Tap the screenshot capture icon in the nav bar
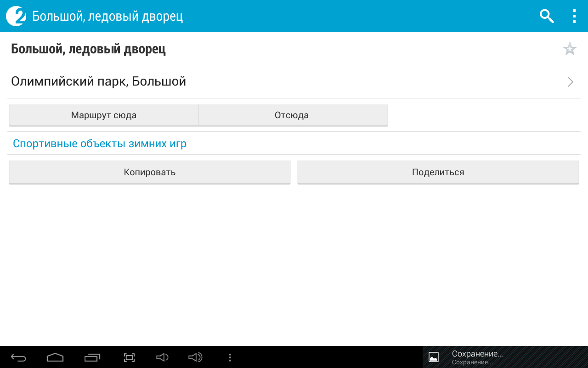Viewport: 588px width, 368px height. pyautogui.click(x=129, y=357)
